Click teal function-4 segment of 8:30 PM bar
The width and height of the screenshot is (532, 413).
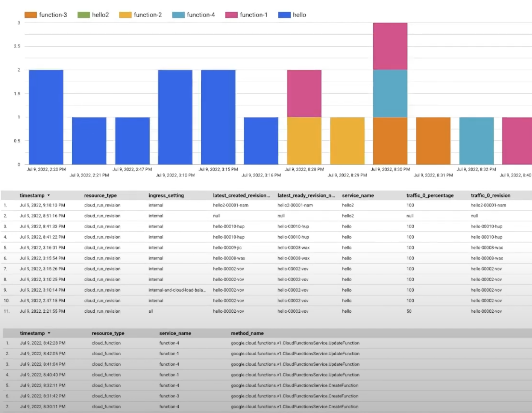pyautogui.click(x=390, y=94)
